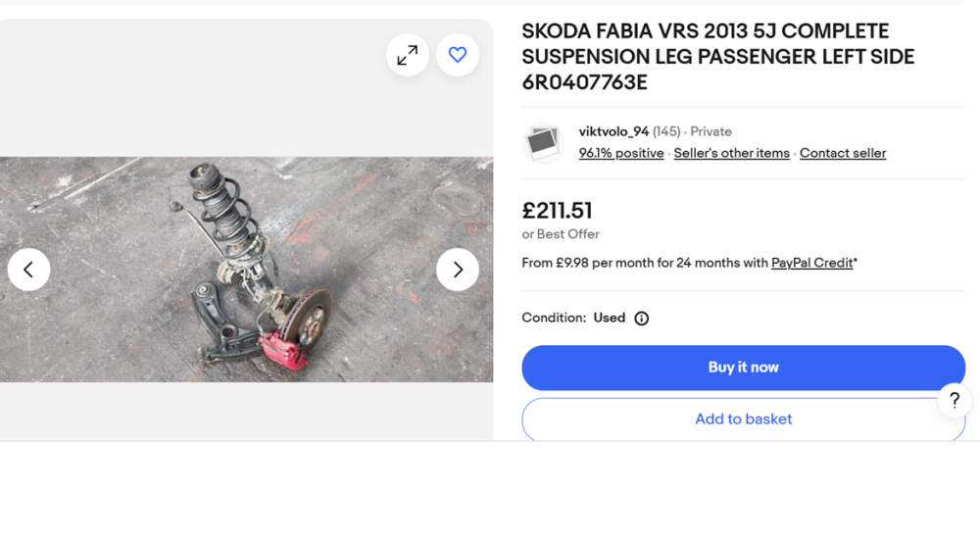Screen dimensions: 980x544
Task: Add listing to watchlist with heart icon
Action: pos(458,56)
